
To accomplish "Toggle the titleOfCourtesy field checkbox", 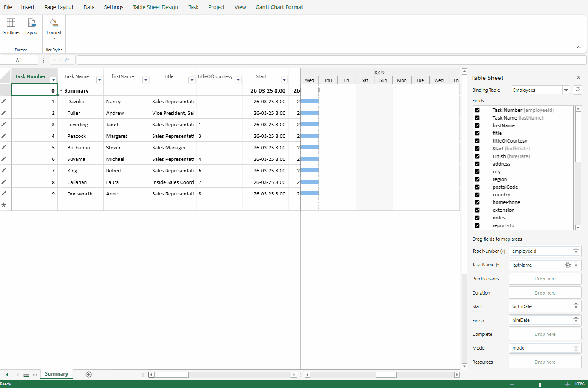I will pos(477,141).
